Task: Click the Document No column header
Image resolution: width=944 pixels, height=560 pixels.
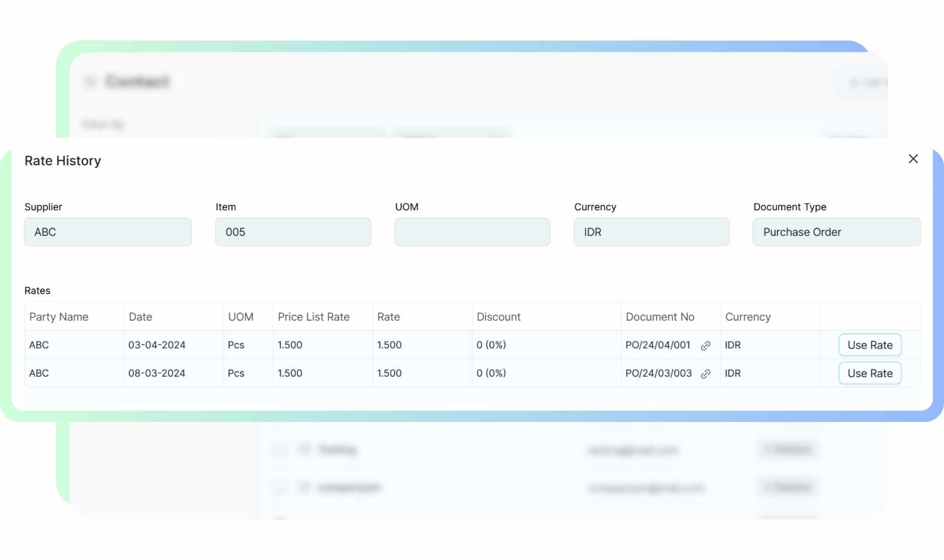Action: click(x=660, y=317)
